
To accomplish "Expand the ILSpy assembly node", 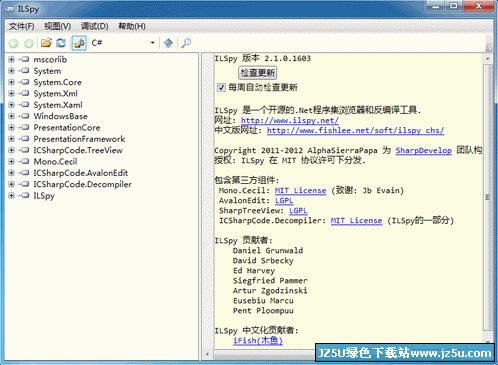I will [11, 195].
